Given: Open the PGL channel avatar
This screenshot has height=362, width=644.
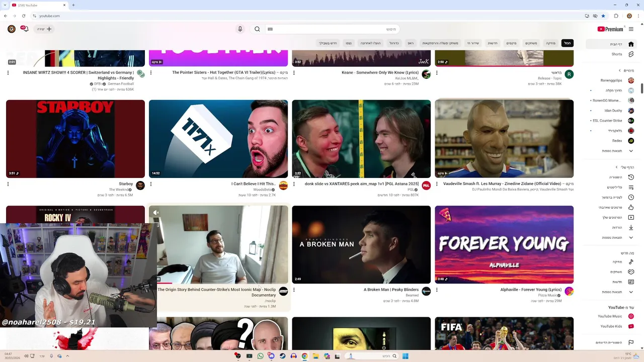Looking at the screenshot, I should (x=426, y=186).
